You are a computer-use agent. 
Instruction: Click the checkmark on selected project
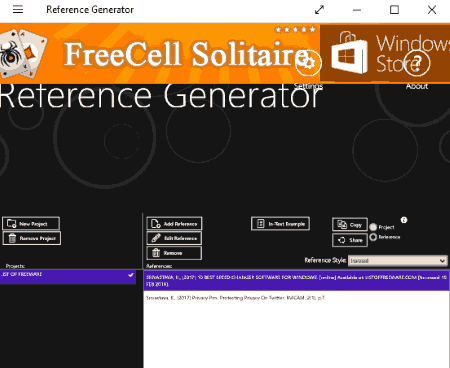[x=131, y=275]
